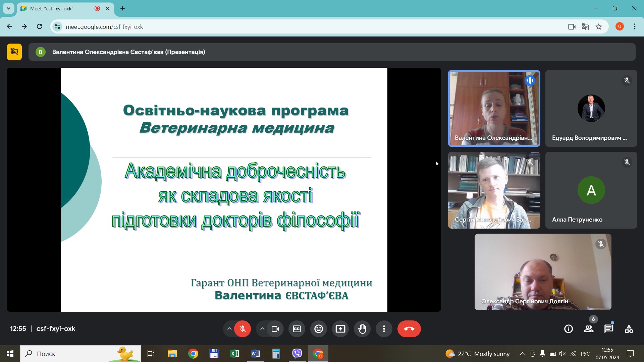Open File Explorer from the taskbar
Screen dimensions: 644x362
pos(172,354)
